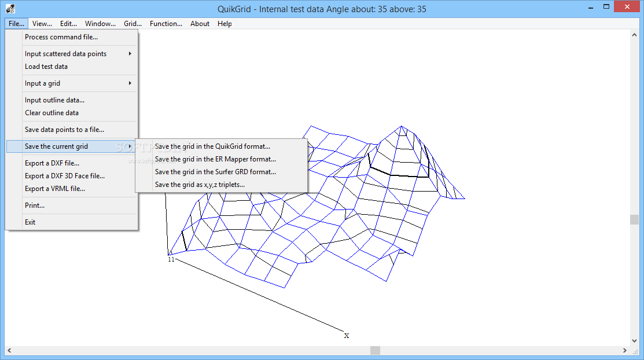Save the grid in the QuikGrid format
The width and height of the screenshot is (644, 360).
(222, 146)
